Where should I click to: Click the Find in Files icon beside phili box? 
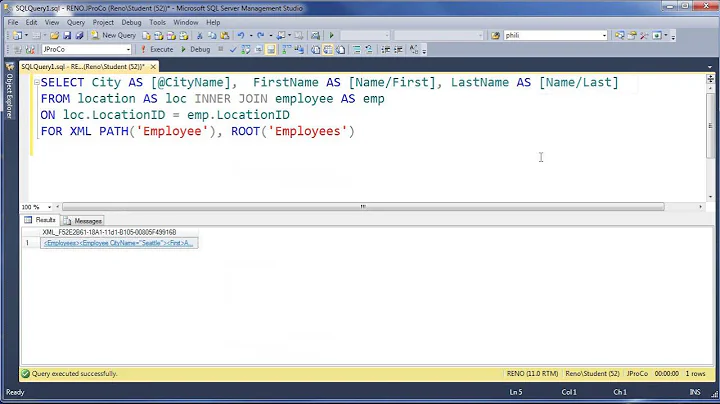pos(495,35)
